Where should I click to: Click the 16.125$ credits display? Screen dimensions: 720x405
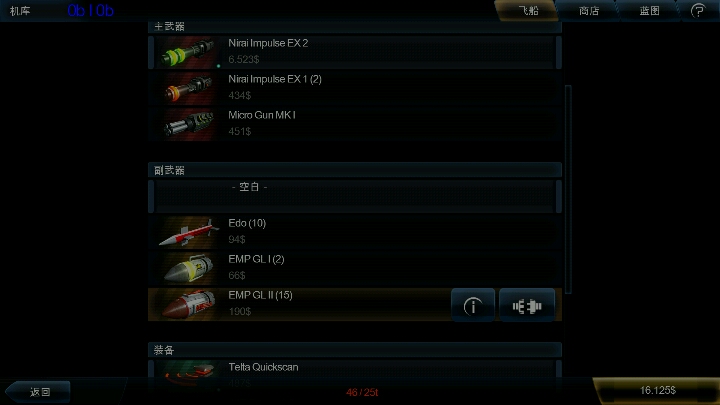(x=658, y=390)
